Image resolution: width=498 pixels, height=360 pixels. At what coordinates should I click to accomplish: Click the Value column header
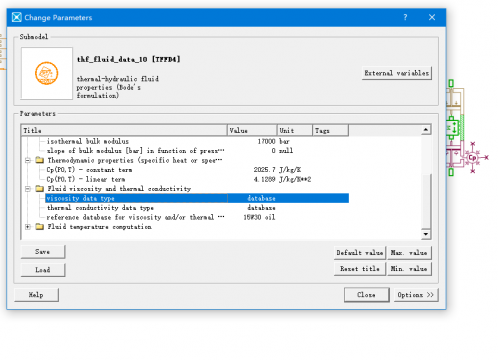(252, 130)
